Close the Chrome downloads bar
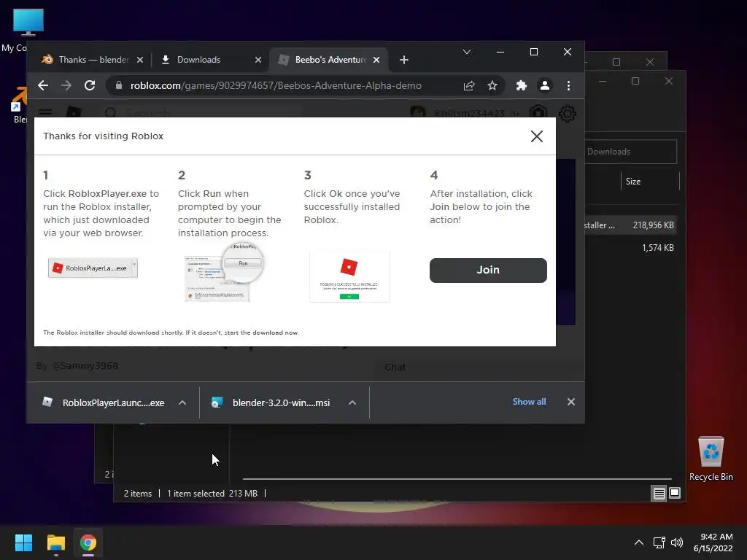The image size is (747, 560). click(x=571, y=402)
